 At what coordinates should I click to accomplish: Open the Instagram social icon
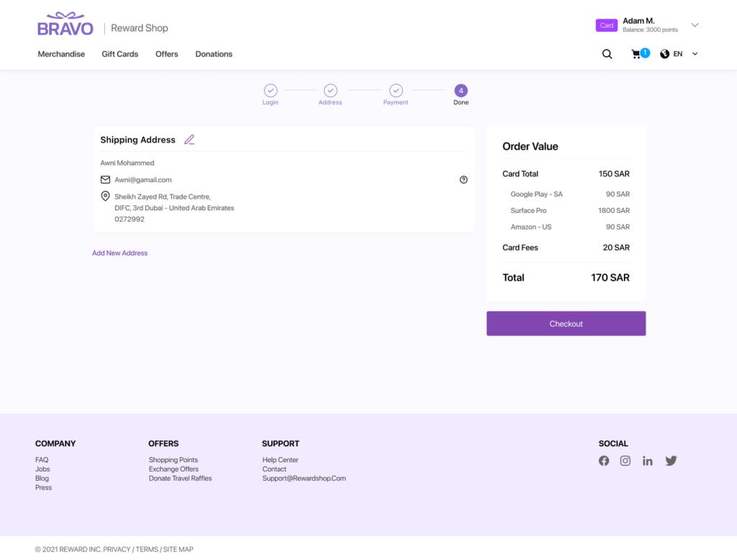click(x=625, y=461)
